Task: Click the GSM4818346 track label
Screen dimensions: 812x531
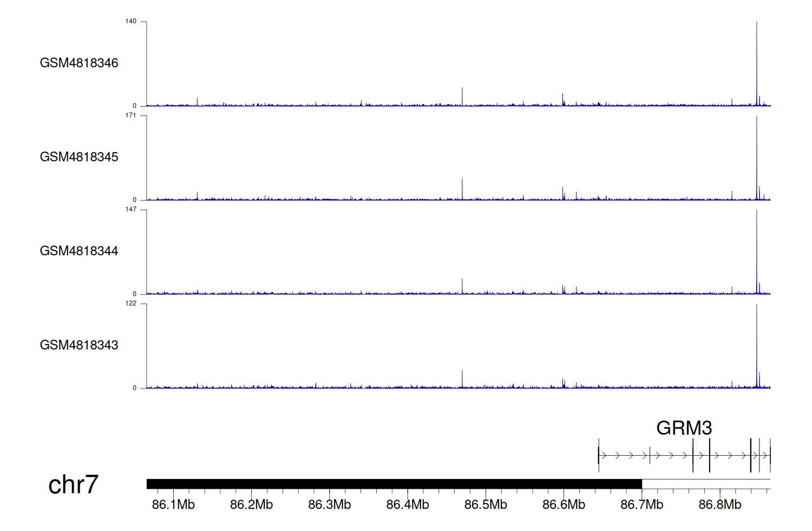Action: pyautogui.click(x=79, y=63)
